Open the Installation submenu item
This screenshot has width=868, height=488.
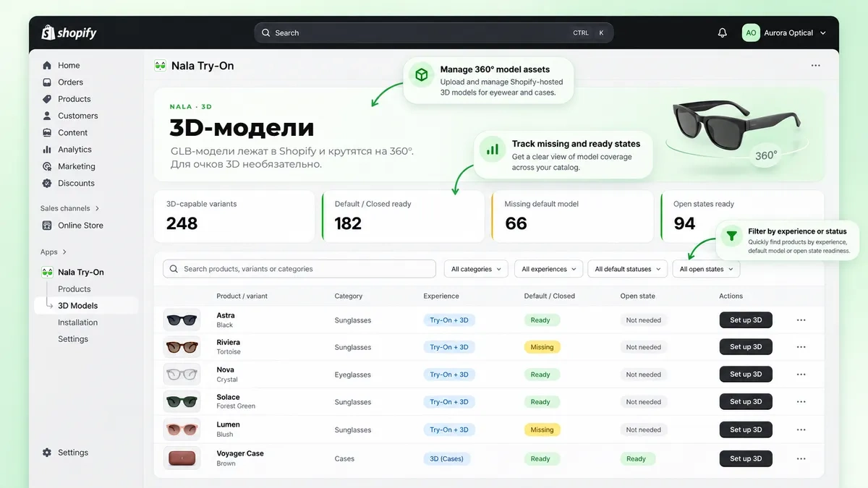[78, 322]
